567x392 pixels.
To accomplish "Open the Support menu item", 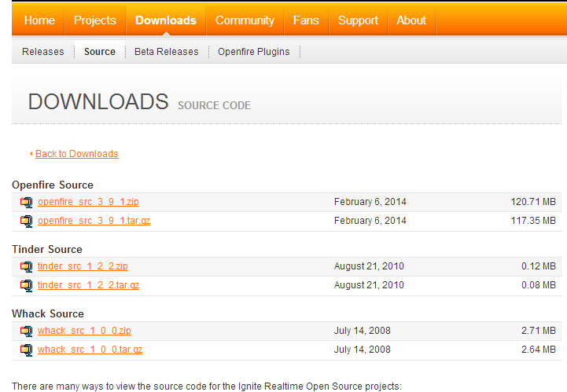I will [358, 20].
